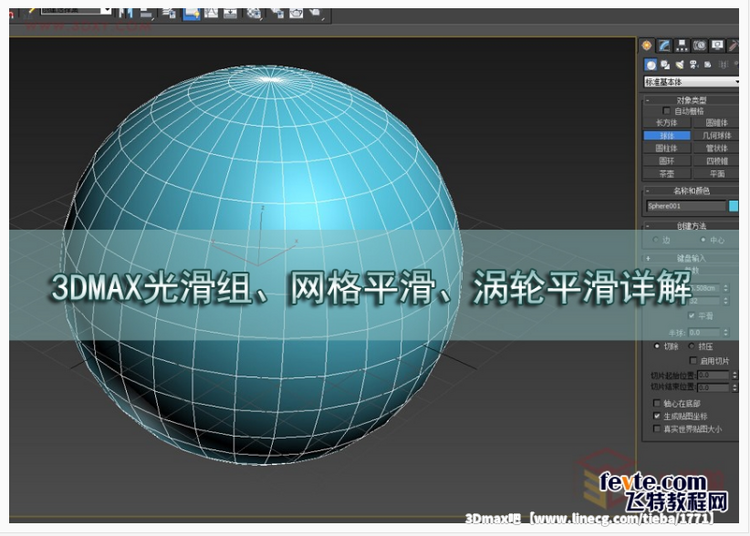The height and width of the screenshot is (536, 750).
Task: Click the 半球 hemisphere value field
Action: [x=704, y=332]
